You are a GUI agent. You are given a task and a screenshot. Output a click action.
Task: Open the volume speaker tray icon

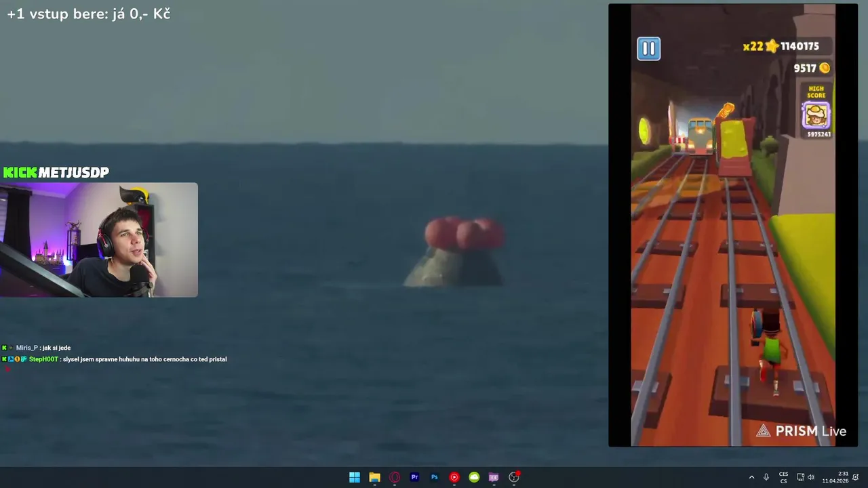811,477
